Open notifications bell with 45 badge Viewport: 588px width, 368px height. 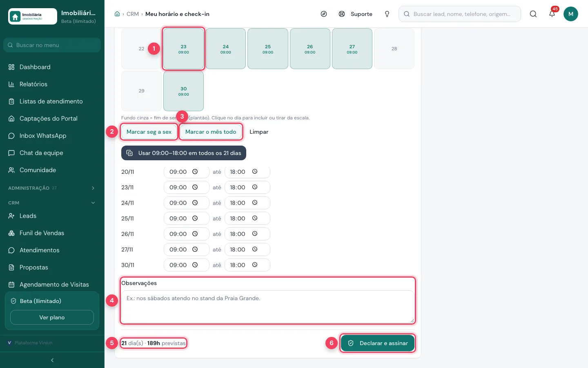click(x=552, y=14)
